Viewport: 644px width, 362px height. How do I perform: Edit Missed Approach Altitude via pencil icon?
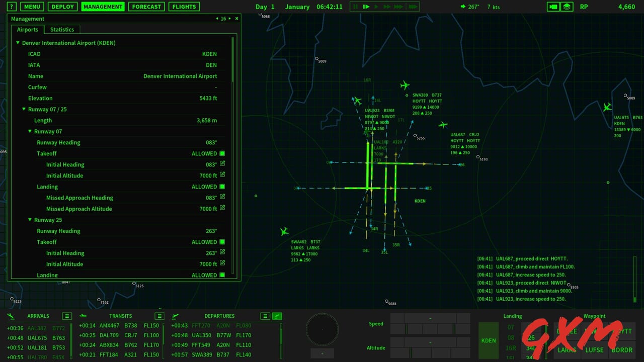[x=222, y=209]
